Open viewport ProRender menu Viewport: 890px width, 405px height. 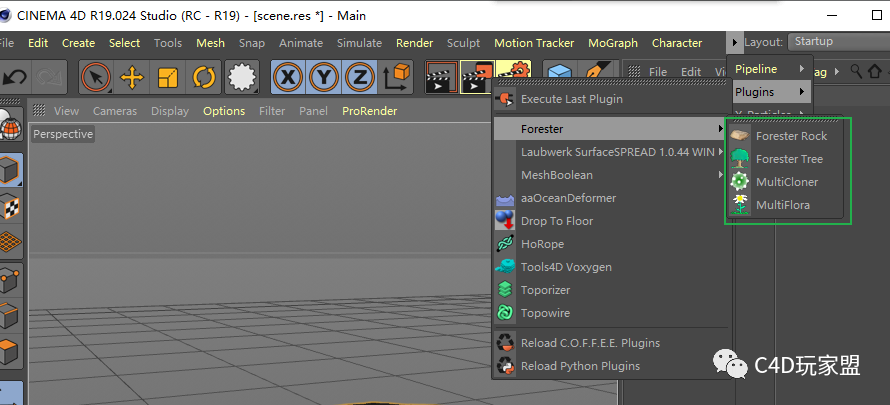point(370,111)
